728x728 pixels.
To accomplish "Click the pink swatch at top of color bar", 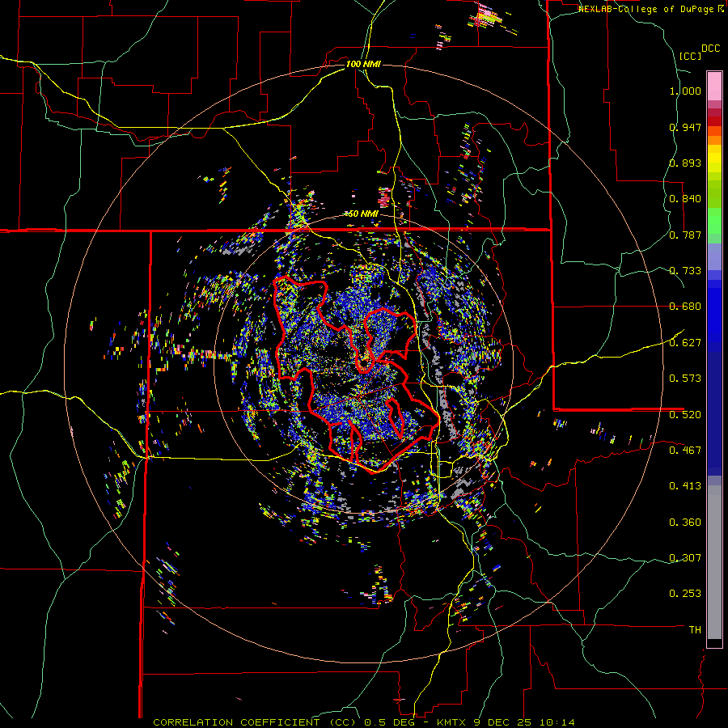I will (714, 86).
